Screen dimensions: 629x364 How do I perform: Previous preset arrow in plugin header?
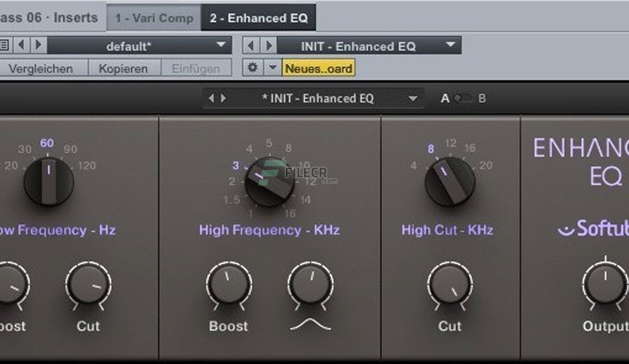211,99
